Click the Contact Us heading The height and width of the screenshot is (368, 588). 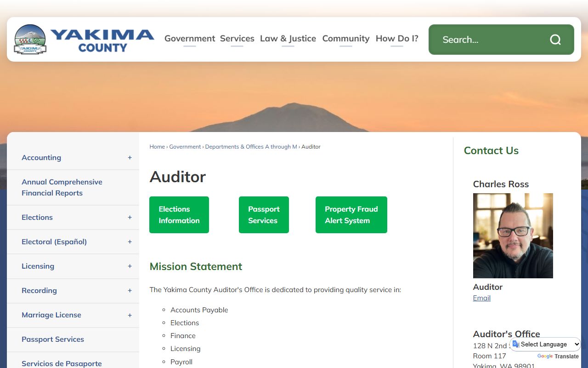491,151
